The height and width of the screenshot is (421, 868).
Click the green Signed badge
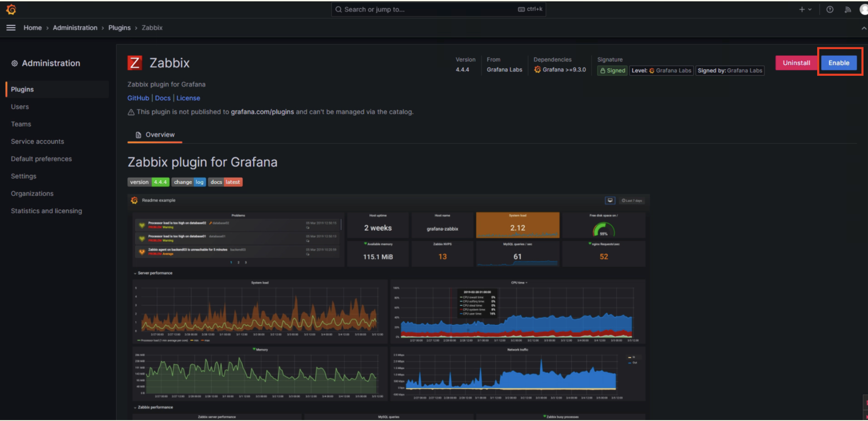click(612, 70)
